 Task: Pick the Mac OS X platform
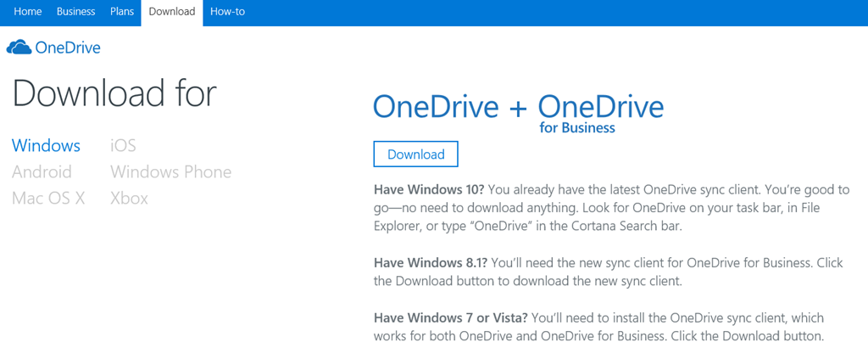(x=48, y=199)
